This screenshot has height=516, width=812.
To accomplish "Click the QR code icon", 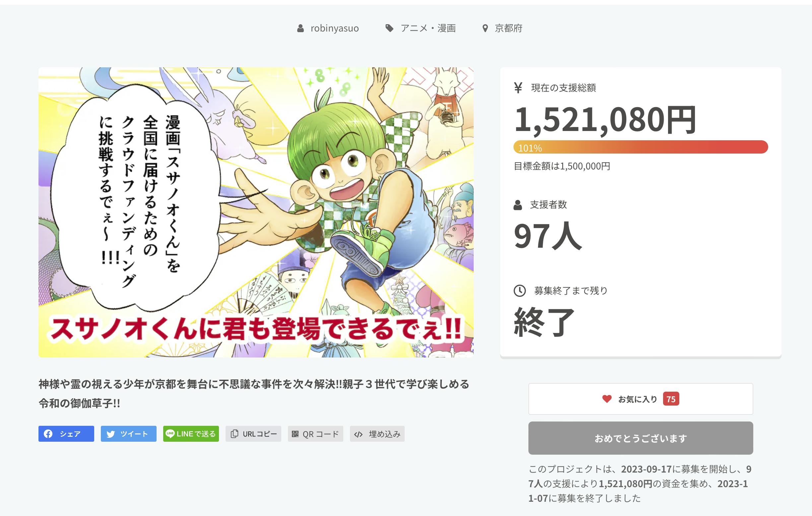I will (295, 434).
